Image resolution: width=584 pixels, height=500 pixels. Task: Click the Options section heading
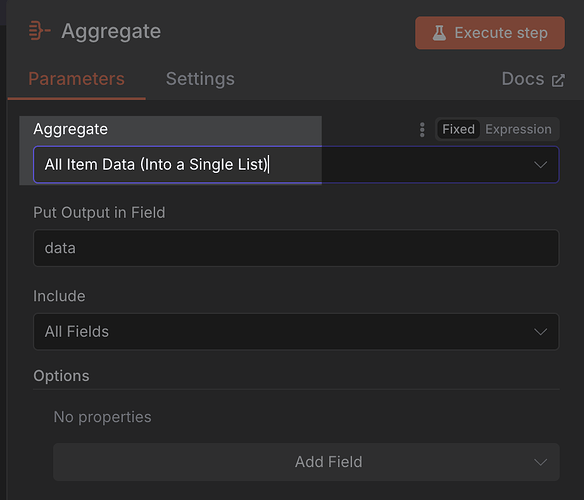click(61, 376)
